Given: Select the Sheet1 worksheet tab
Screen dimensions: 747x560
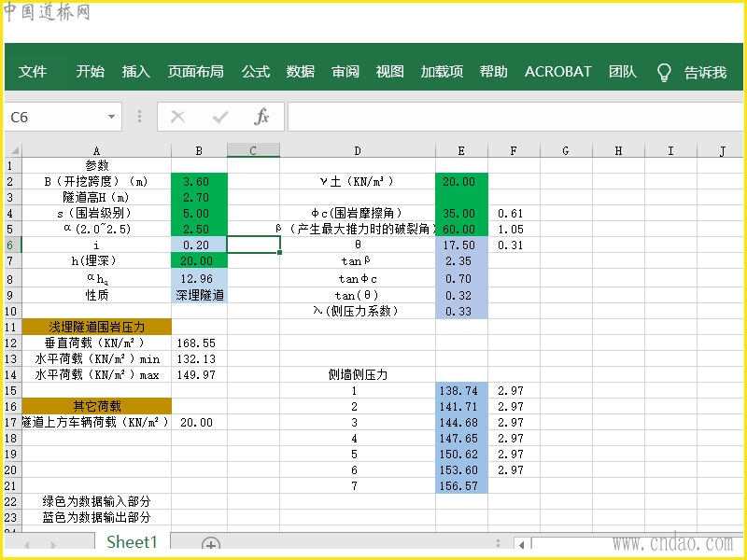Looking at the screenshot, I should [132, 542].
